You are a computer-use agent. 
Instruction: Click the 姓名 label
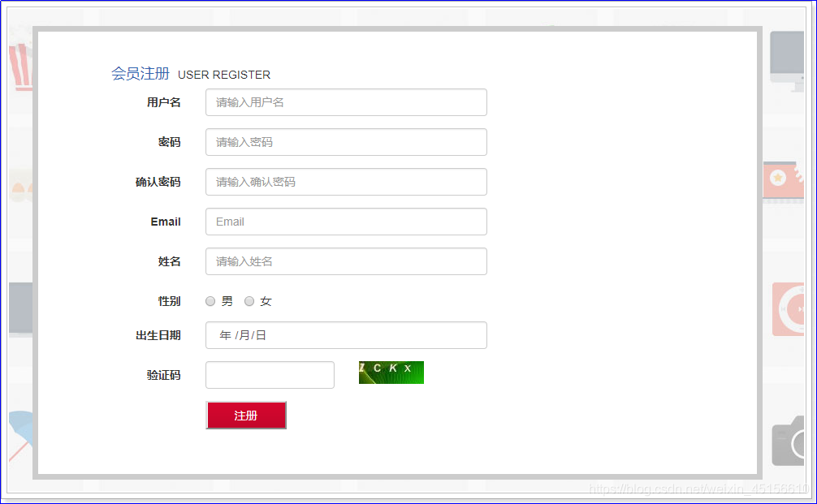pyautogui.click(x=170, y=261)
